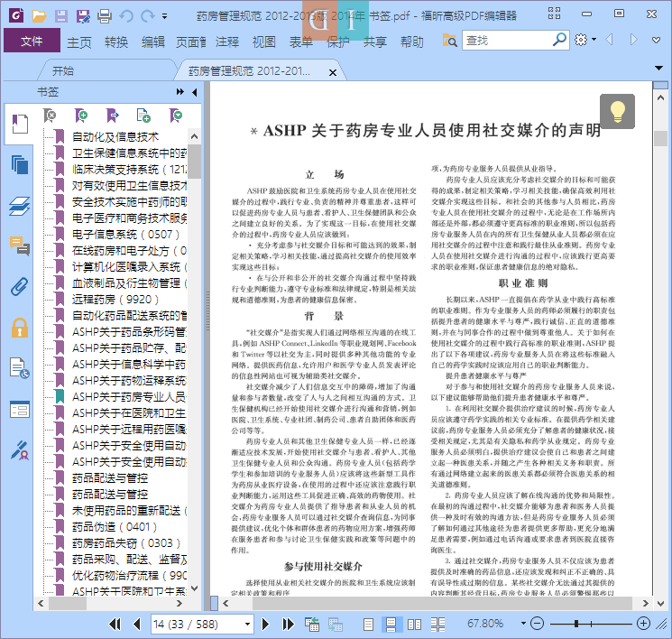Click into the 查找 search field

click(x=507, y=41)
